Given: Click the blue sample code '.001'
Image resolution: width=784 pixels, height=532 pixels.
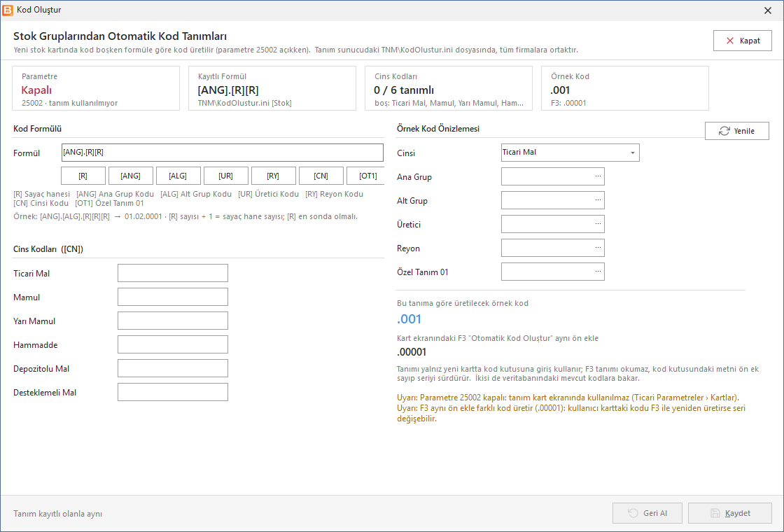Looking at the screenshot, I should pyautogui.click(x=409, y=319).
